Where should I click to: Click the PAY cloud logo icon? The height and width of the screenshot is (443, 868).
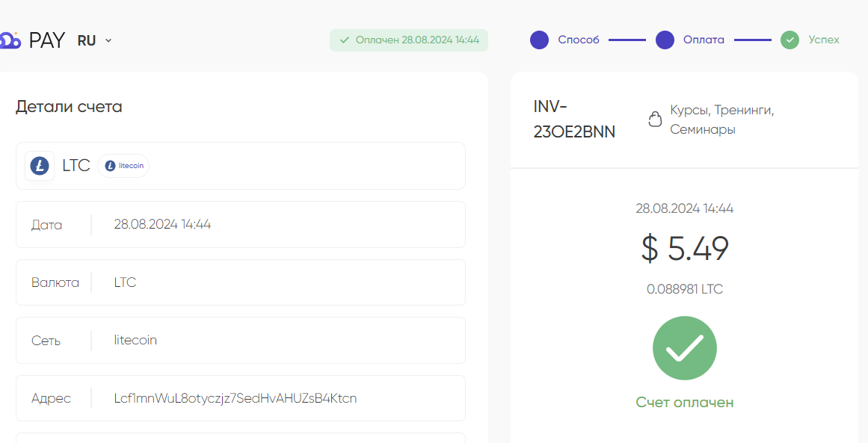point(10,40)
